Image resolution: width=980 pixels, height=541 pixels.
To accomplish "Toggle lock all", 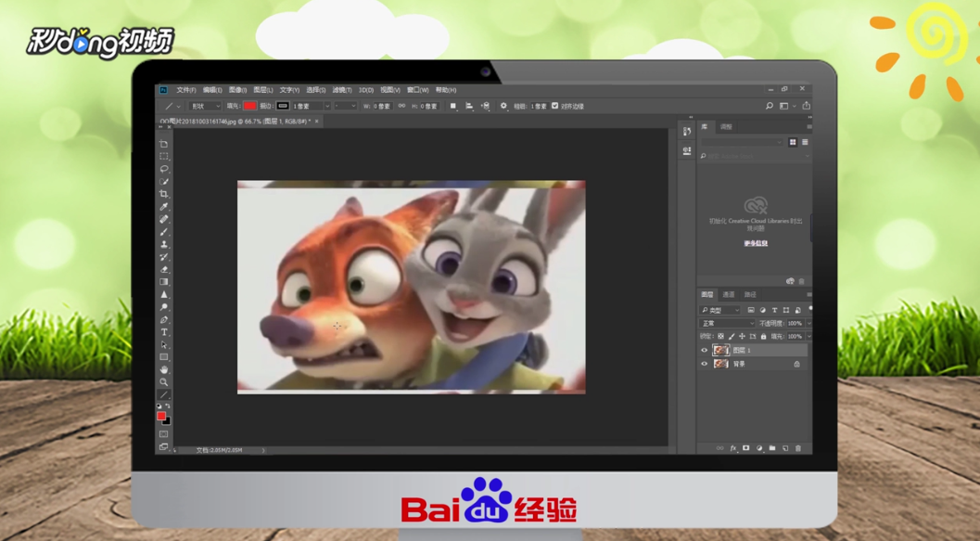I will 763,337.
